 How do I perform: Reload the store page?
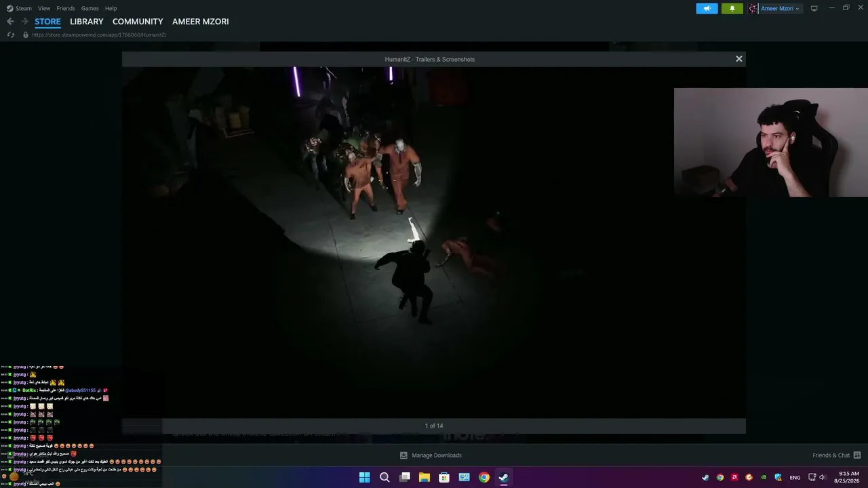click(x=10, y=35)
